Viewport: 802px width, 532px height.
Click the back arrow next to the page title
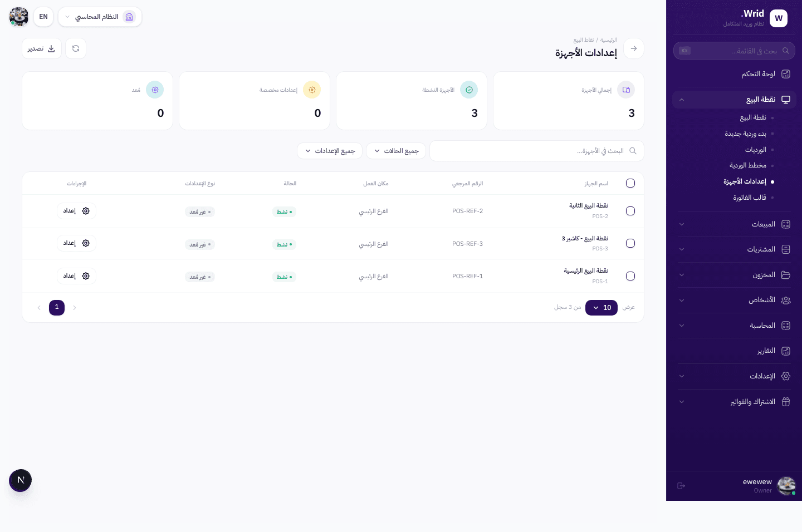click(x=633, y=48)
